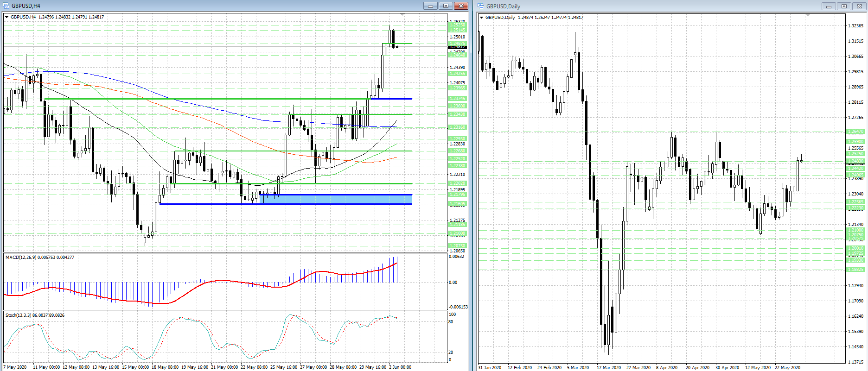Close the GBPUSD,Daily chart window

[859, 6]
